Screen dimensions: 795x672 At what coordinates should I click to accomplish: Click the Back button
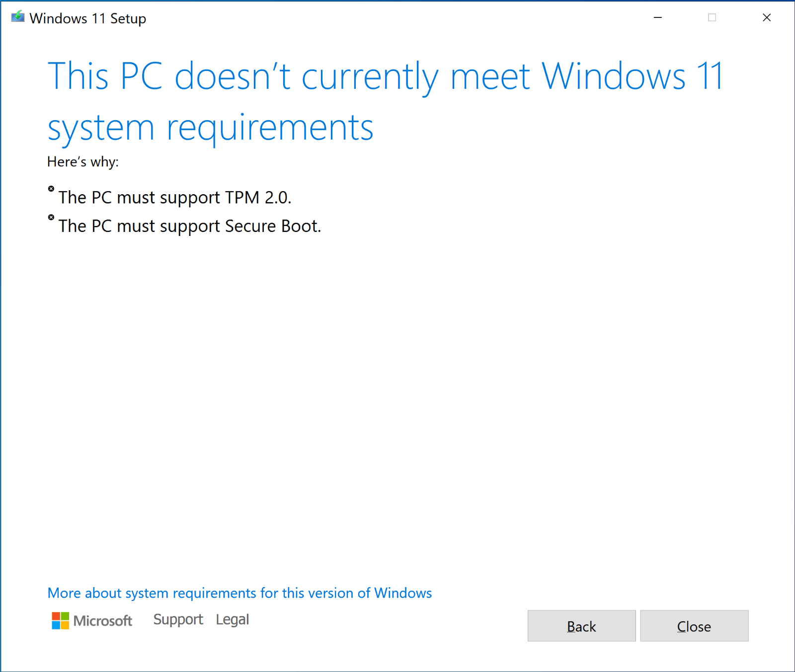(581, 626)
